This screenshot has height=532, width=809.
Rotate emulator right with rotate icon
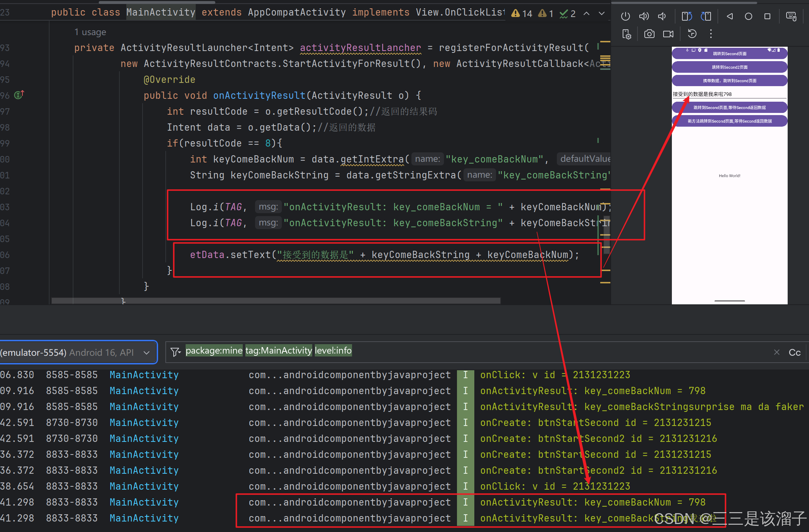click(706, 16)
